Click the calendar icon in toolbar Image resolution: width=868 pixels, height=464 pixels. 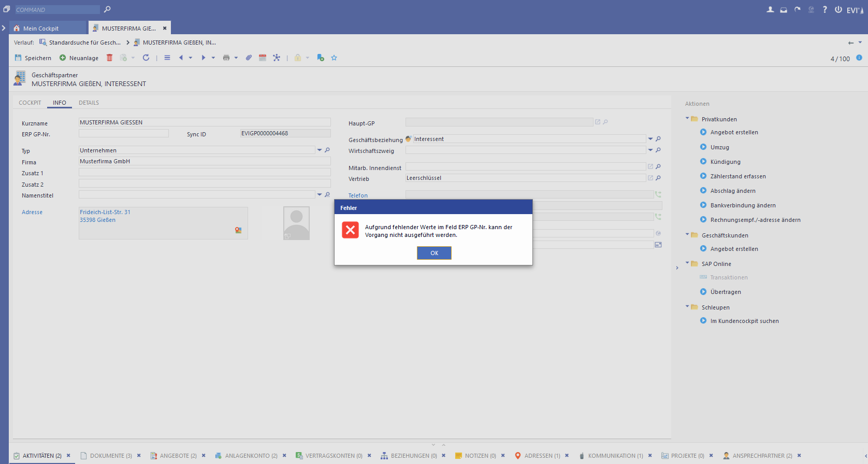click(x=263, y=58)
